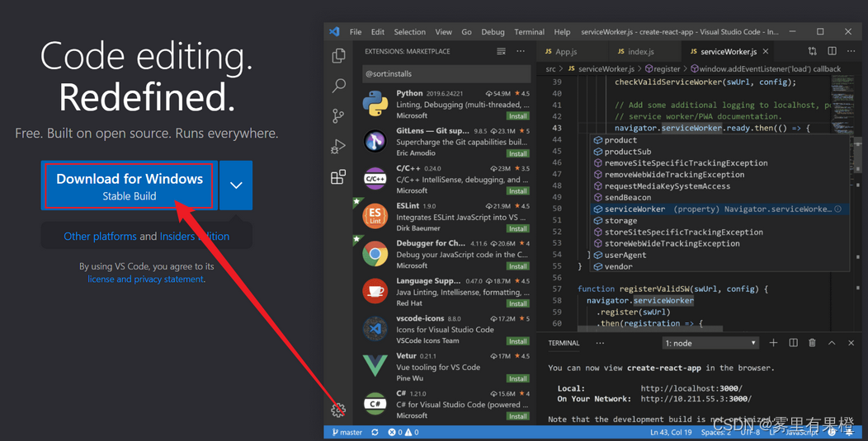Open the terminal panel ellipsis menu
Viewport: 868px width, 441px height.
600,343
